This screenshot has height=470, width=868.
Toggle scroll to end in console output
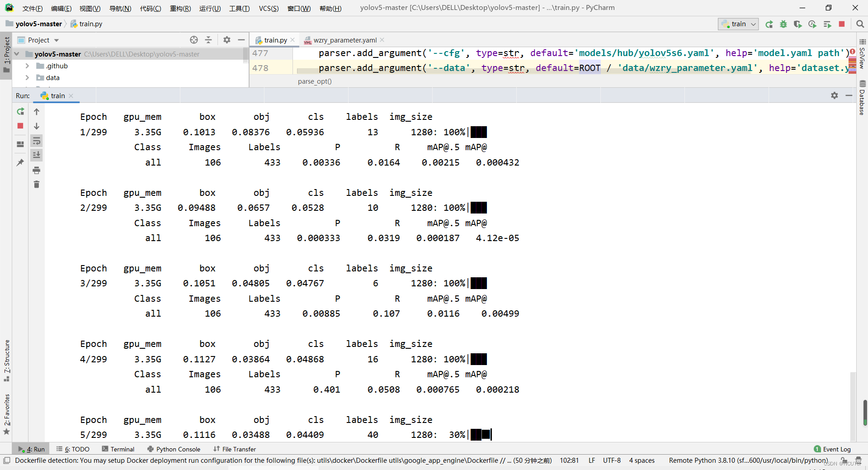click(x=37, y=155)
